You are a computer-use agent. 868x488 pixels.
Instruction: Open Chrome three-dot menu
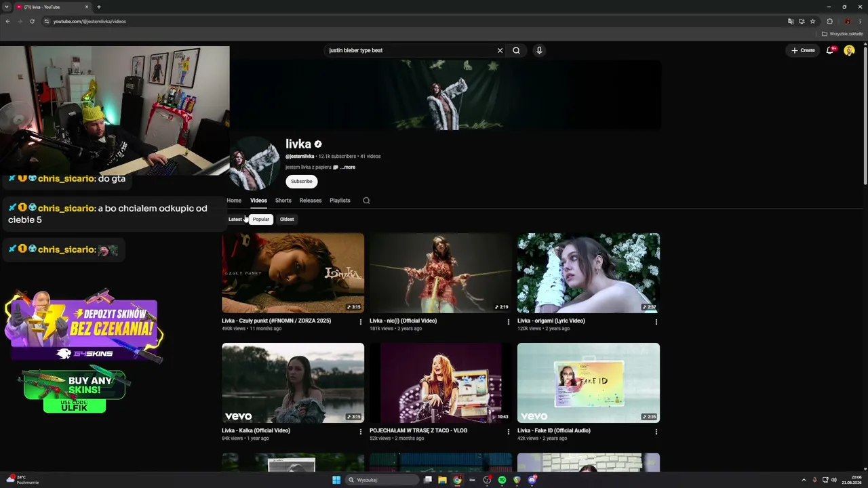pos(860,21)
